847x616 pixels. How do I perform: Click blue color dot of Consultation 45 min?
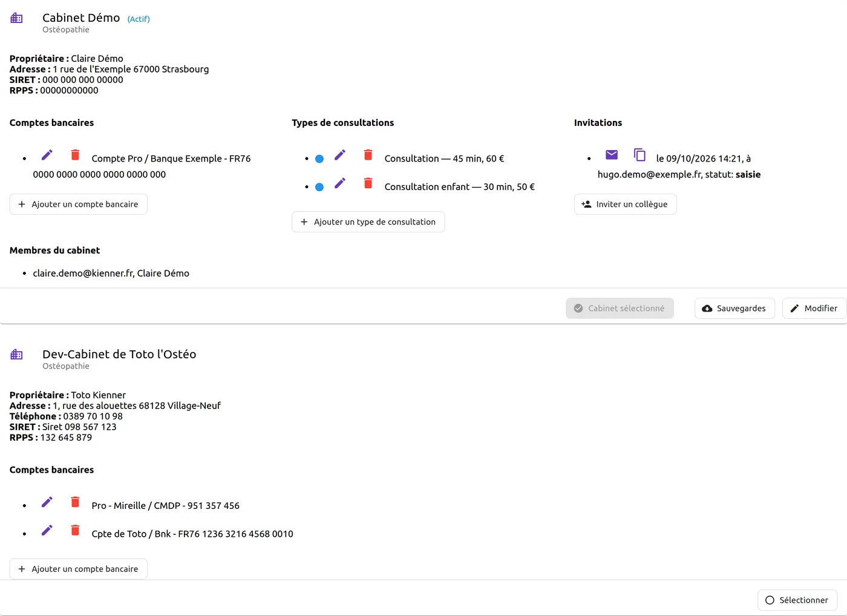pyautogui.click(x=319, y=159)
